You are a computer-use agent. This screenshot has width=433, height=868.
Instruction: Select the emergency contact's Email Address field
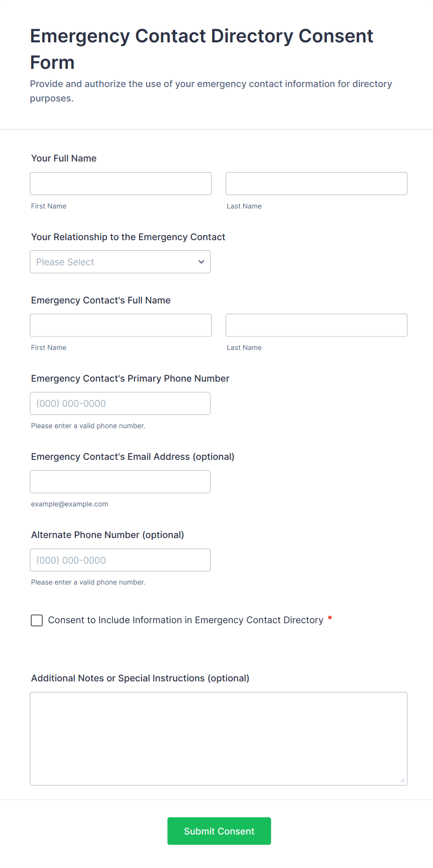[x=120, y=482]
